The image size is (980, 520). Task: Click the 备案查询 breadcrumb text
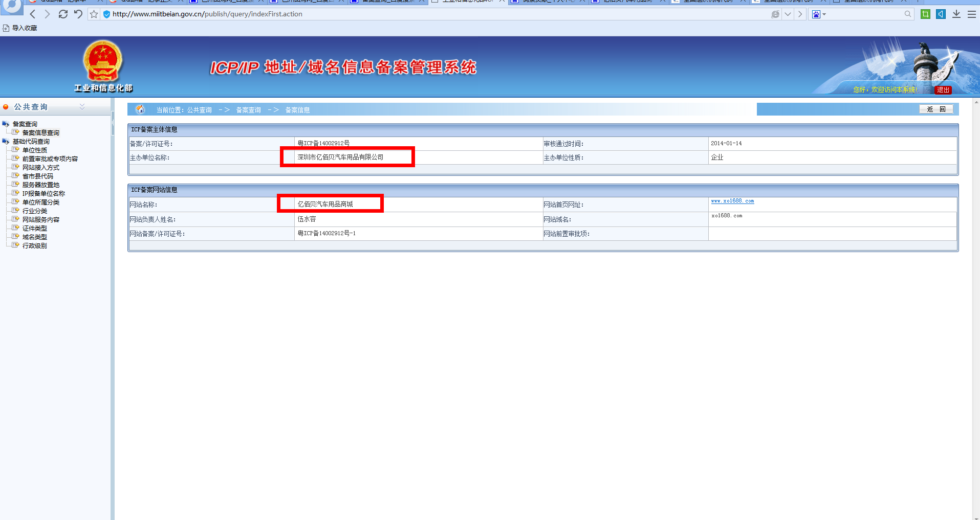(x=248, y=110)
